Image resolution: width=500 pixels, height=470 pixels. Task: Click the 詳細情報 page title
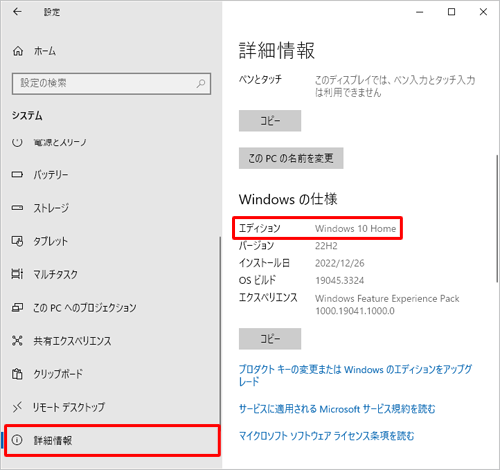[x=277, y=50]
